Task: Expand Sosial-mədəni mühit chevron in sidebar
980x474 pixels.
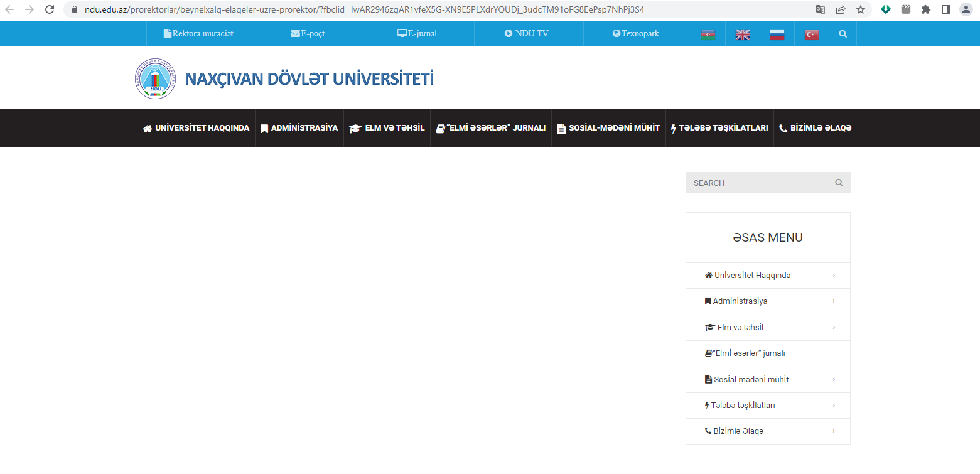Action: pos(834,379)
